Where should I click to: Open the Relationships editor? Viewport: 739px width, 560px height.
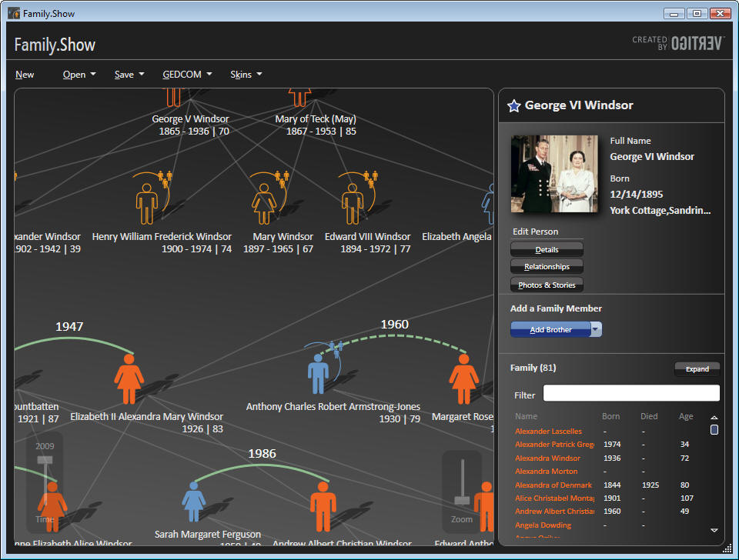click(547, 267)
